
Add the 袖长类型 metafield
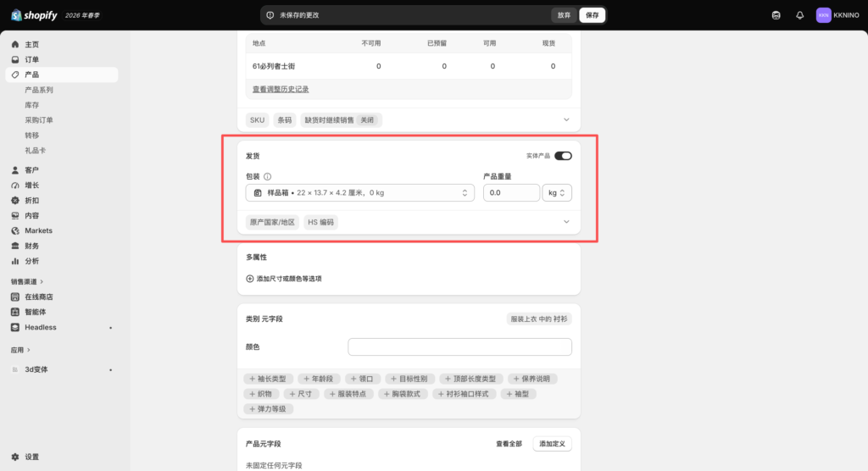[x=268, y=379]
